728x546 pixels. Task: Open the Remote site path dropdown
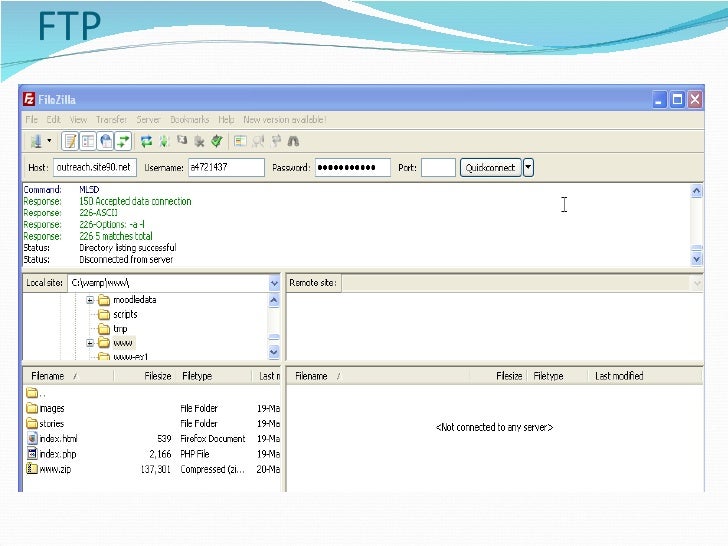point(697,283)
